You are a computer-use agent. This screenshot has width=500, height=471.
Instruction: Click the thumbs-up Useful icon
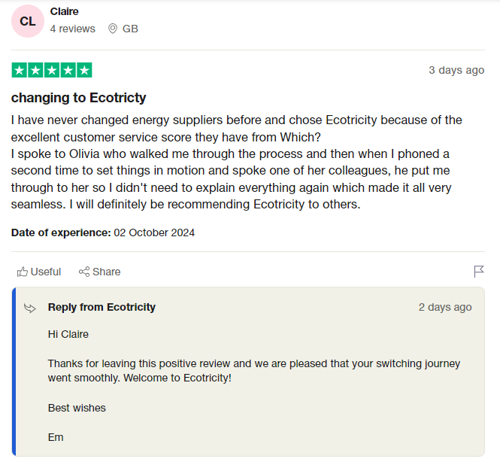click(x=22, y=272)
